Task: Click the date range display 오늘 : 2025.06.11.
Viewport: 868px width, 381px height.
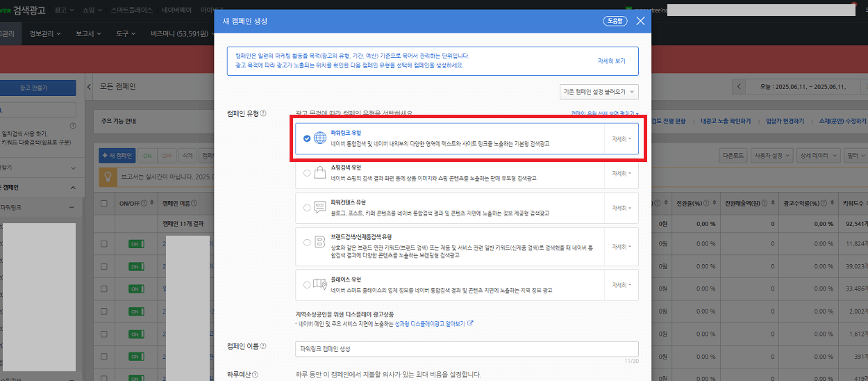Action: pyautogui.click(x=803, y=87)
